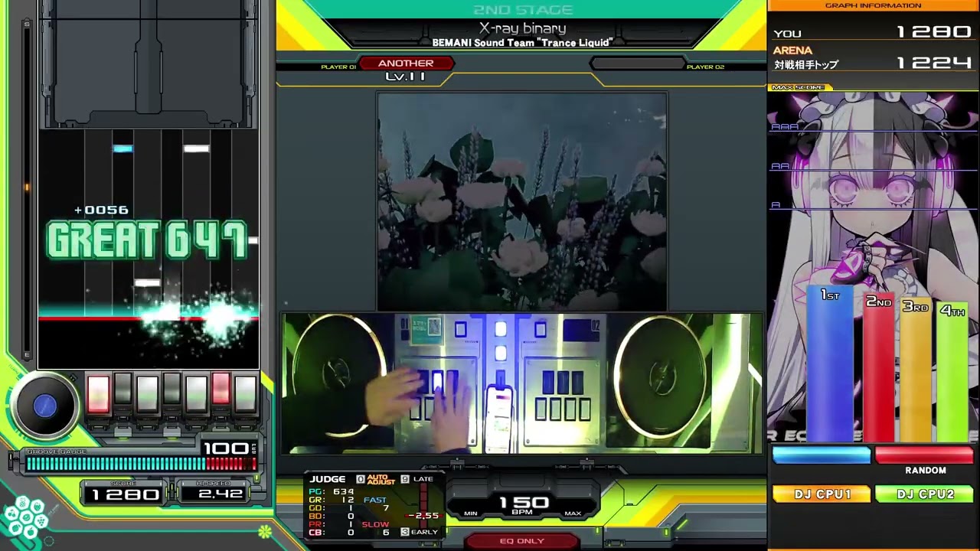980x551 pixels.
Task: Click the SLOW label in judge panel
Action: tap(375, 524)
